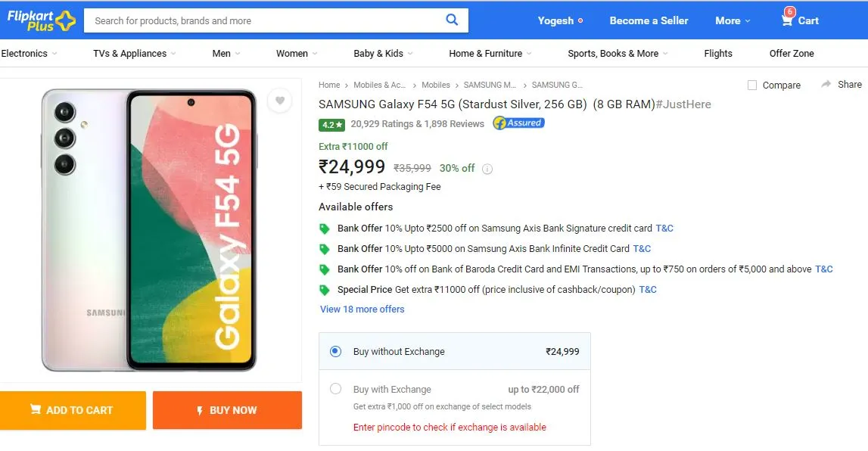Expand the More dropdown in header
This screenshot has height=451, width=868.
click(733, 20)
